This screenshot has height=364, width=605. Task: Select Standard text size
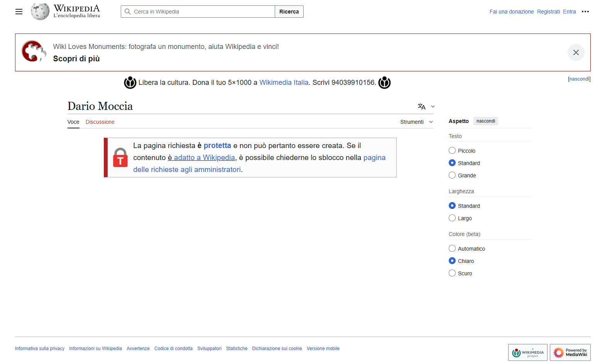click(x=452, y=163)
